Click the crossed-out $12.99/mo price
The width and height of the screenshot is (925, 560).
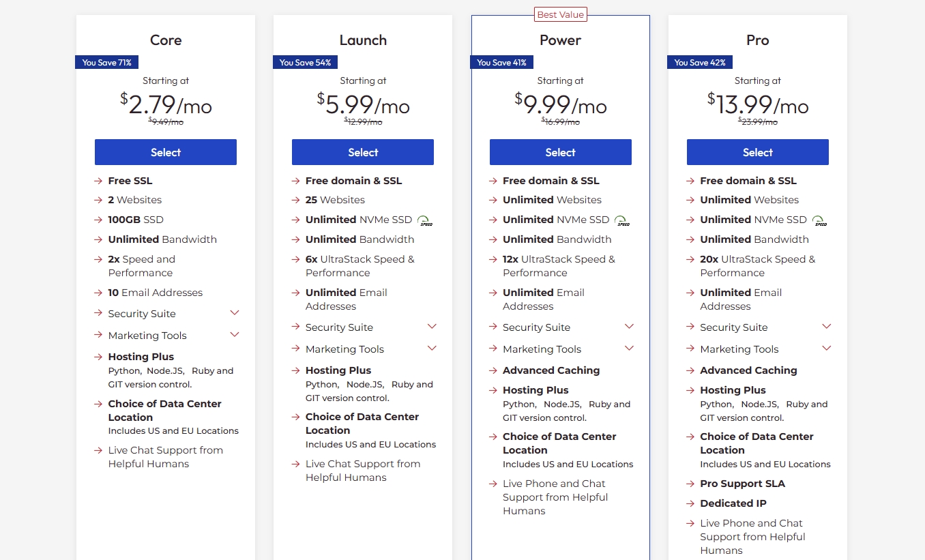[363, 122]
